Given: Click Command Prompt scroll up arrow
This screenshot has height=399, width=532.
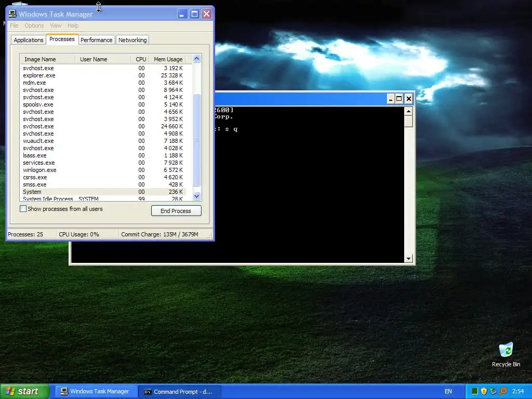Looking at the screenshot, I should click(408, 111).
